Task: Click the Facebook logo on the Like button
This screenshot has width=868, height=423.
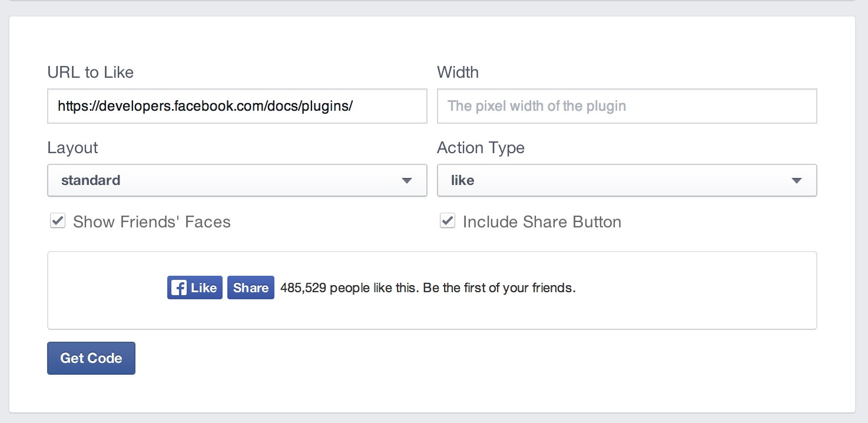Action: (x=179, y=287)
